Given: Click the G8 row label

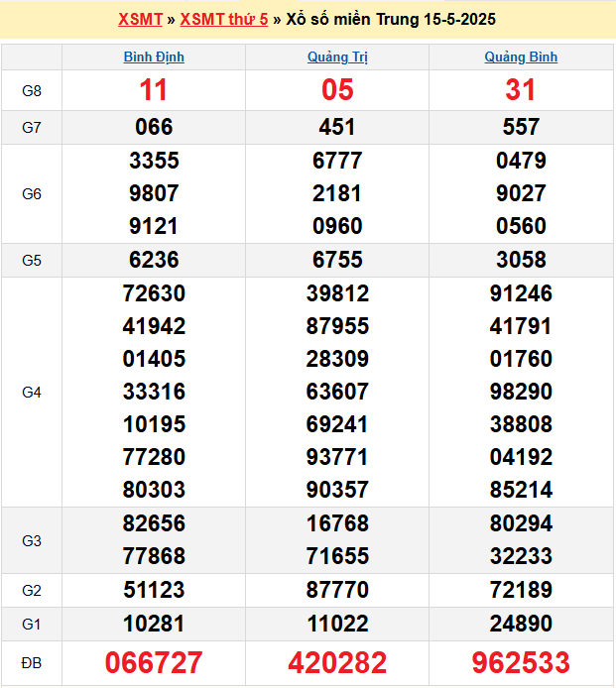Looking at the screenshot, I should click(32, 90).
